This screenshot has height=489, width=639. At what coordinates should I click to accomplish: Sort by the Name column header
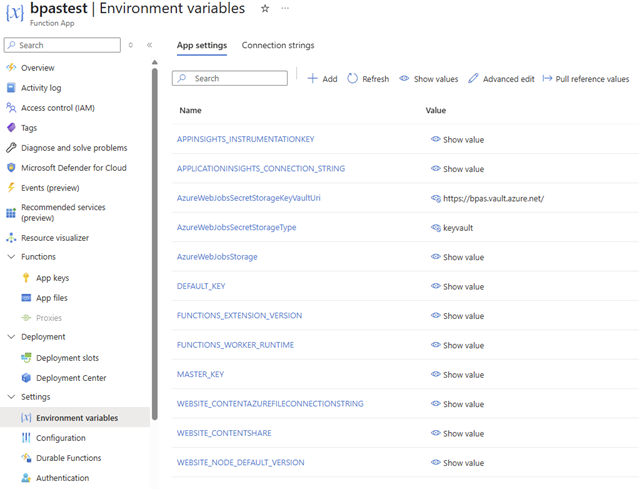coord(190,110)
